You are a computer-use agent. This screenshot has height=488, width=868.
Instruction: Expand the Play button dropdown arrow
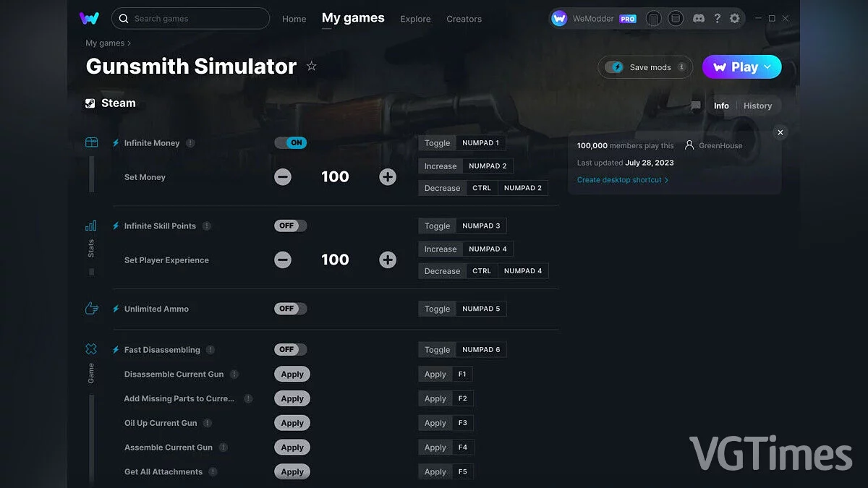tap(768, 67)
